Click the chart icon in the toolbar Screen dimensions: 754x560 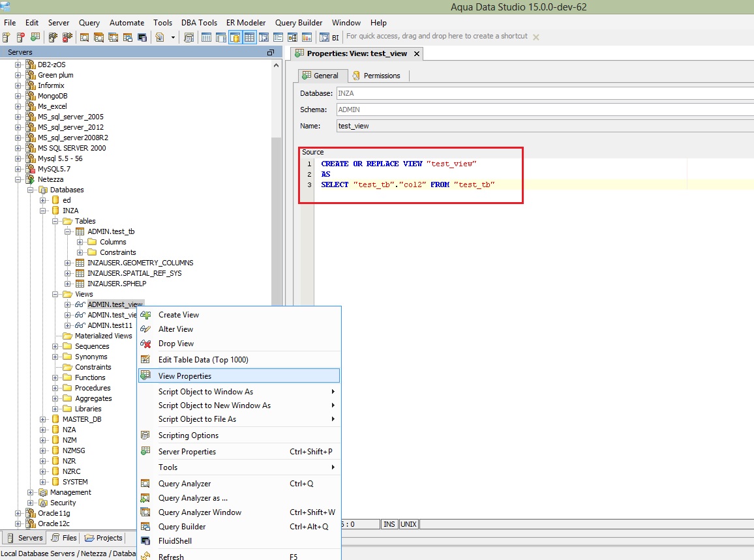(307, 37)
